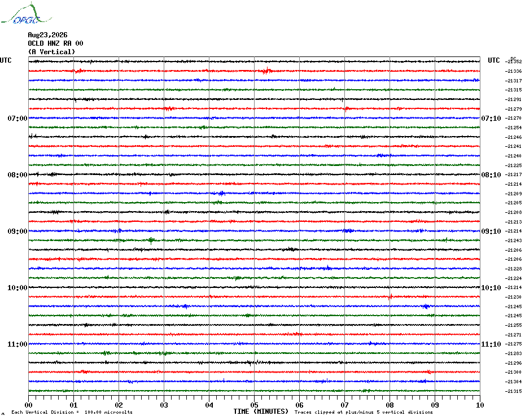The width and height of the screenshot is (525, 420).
Task: Click the 08:10 time label
Action: click(491, 175)
